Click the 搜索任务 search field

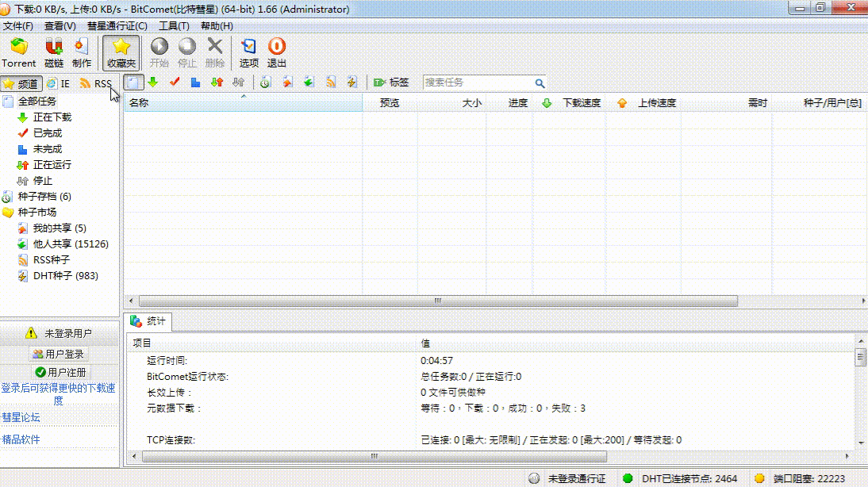pos(477,82)
